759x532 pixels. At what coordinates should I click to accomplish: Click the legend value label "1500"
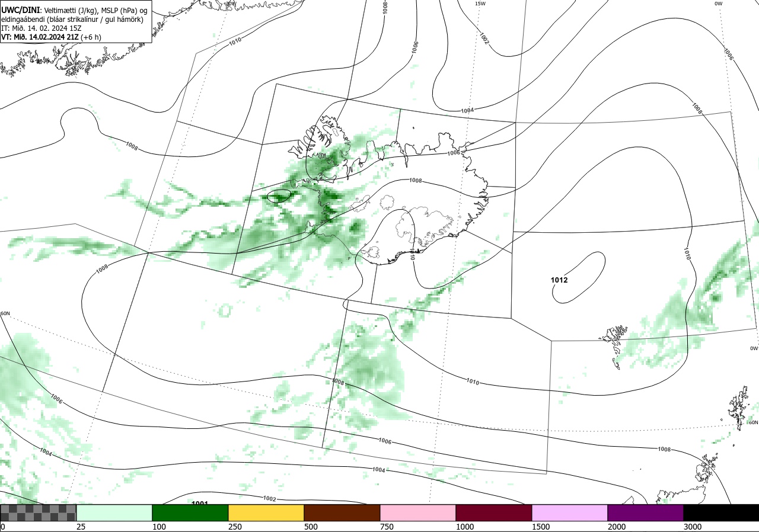[541, 527]
